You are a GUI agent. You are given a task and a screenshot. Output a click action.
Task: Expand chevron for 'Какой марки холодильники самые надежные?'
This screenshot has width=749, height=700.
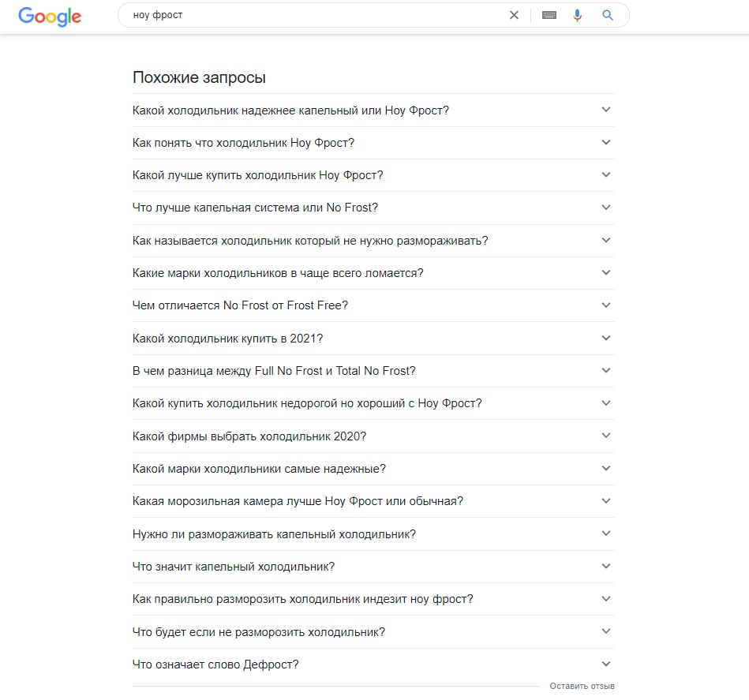[606, 469]
